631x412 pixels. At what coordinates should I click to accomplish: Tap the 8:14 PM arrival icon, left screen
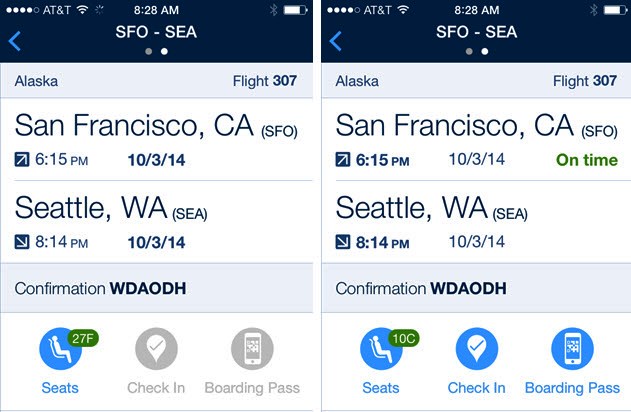click(x=23, y=242)
